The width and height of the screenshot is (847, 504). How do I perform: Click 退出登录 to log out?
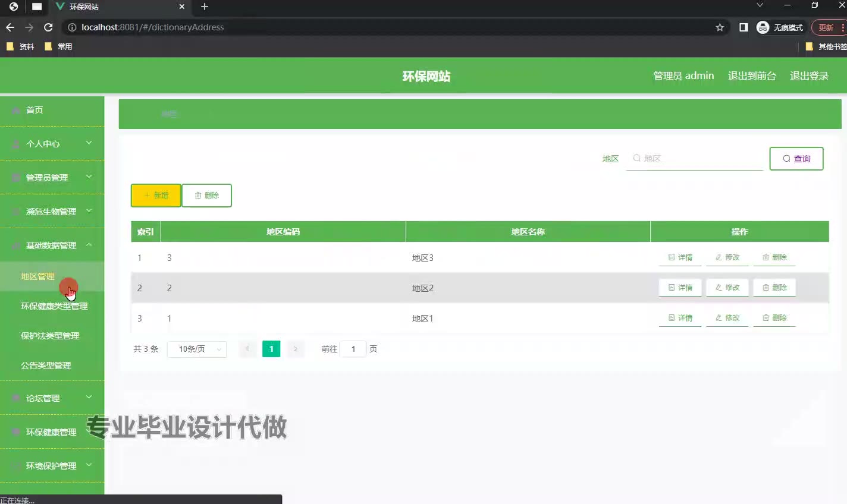(x=809, y=75)
